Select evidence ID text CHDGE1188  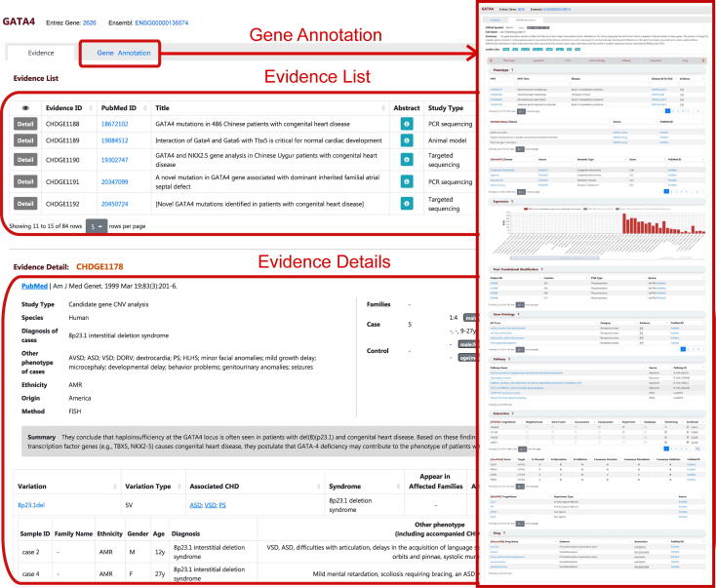click(x=62, y=124)
